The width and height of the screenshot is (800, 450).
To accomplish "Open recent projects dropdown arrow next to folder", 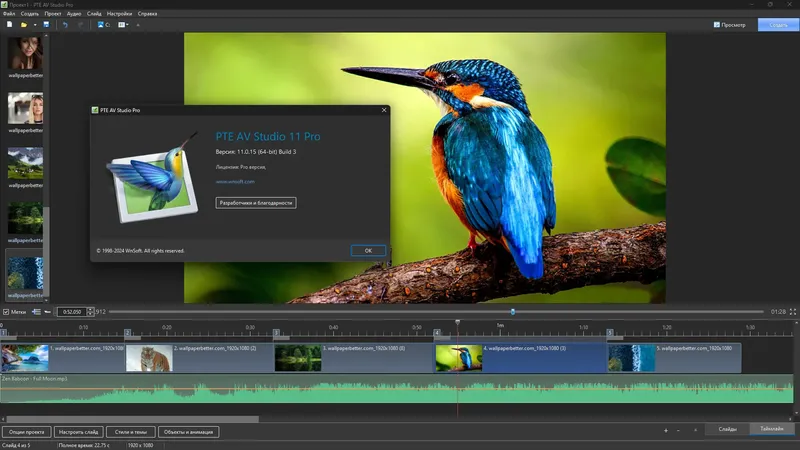I will 35,24.
